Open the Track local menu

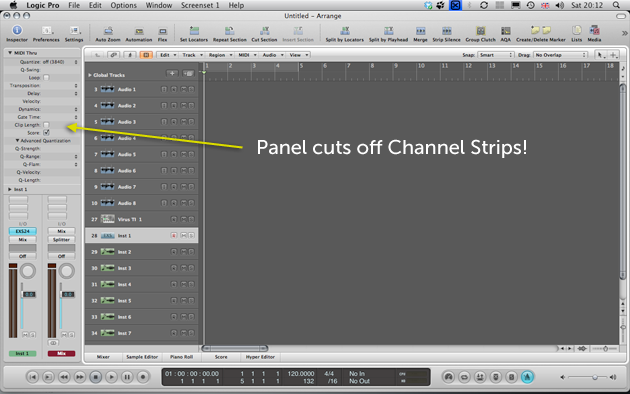coord(192,55)
